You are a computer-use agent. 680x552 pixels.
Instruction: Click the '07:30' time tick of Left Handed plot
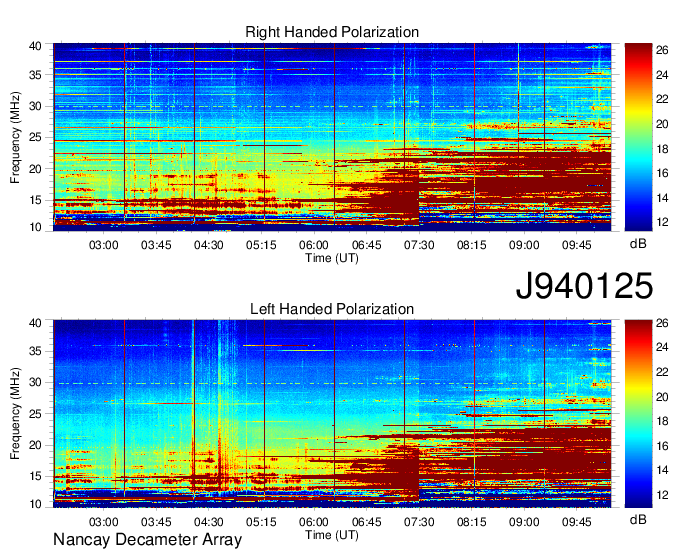pyautogui.click(x=419, y=522)
